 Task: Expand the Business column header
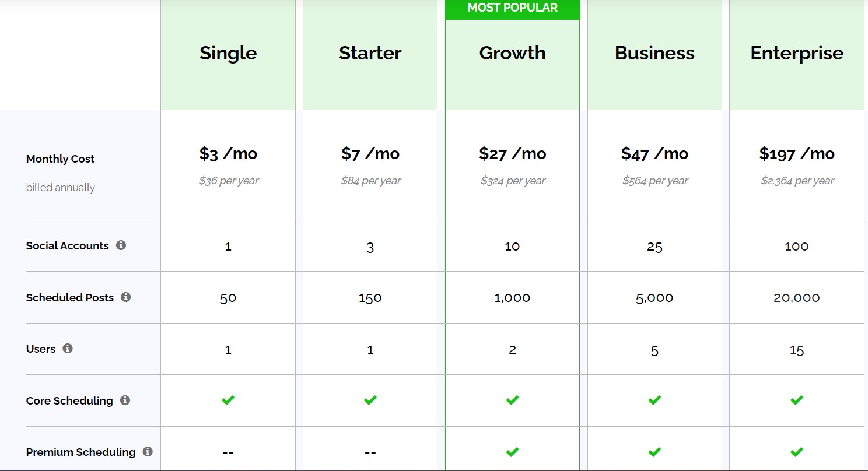click(654, 53)
